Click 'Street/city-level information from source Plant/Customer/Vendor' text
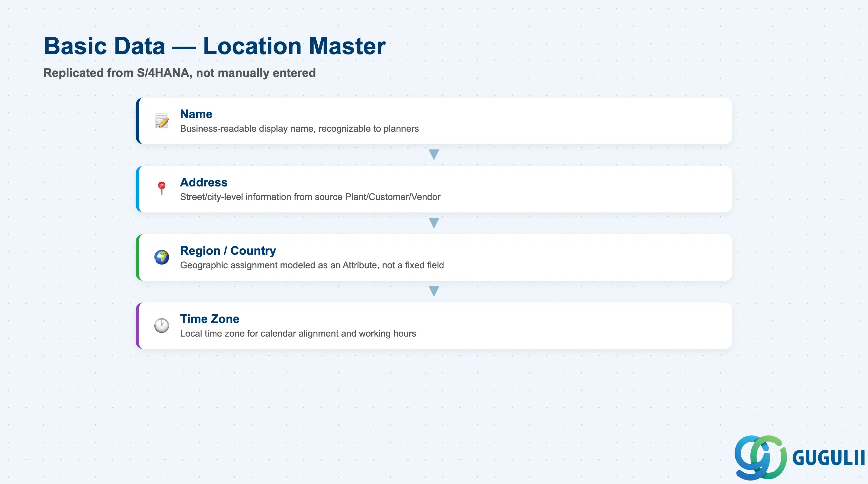 (310, 197)
